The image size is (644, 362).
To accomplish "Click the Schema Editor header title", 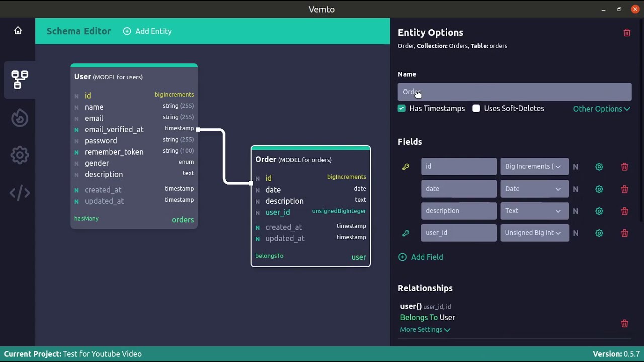I will click(78, 31).
